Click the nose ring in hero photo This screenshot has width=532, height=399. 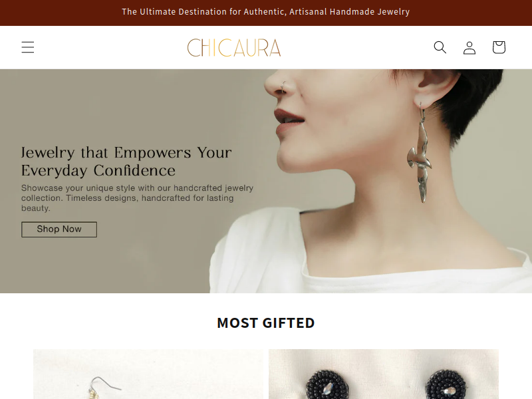point(283,87)
